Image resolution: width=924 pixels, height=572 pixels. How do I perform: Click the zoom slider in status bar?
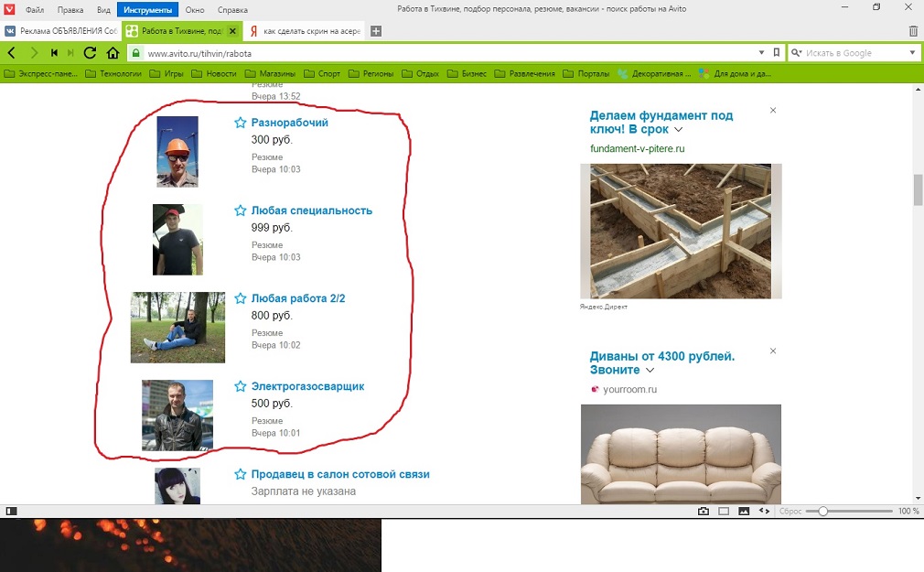click(823, 511)
